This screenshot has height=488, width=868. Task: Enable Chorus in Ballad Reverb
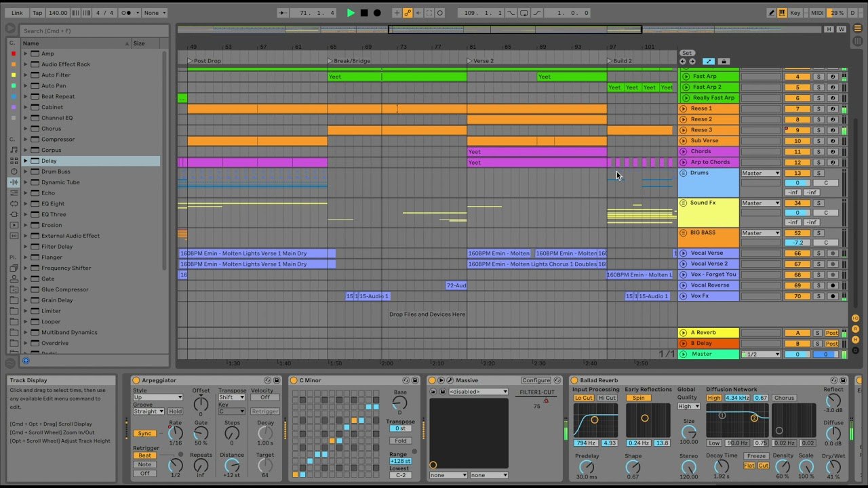coord(784,398)
